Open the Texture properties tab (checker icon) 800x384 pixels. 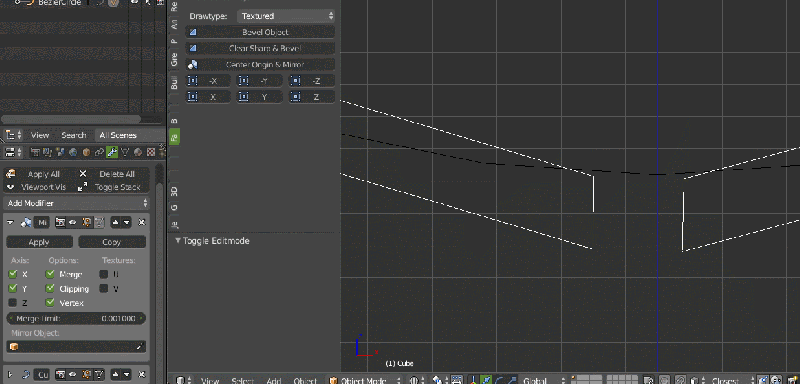point(151,152)
